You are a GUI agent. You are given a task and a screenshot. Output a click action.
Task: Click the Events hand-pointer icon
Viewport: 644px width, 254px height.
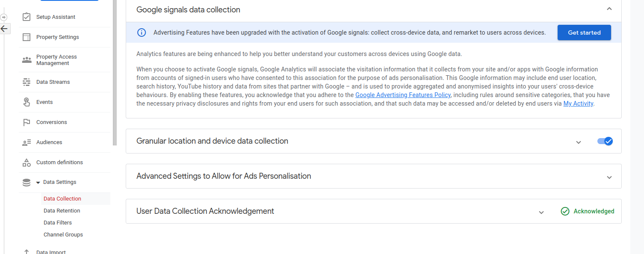27,102
